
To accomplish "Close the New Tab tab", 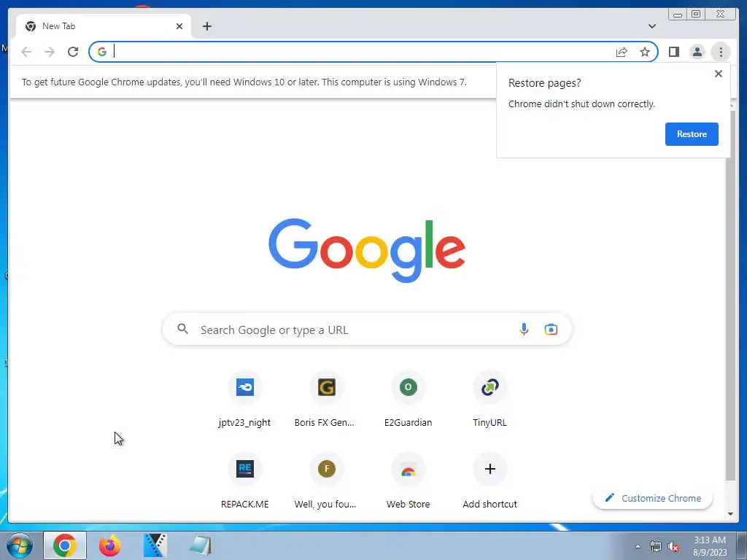I will point(179,26).
